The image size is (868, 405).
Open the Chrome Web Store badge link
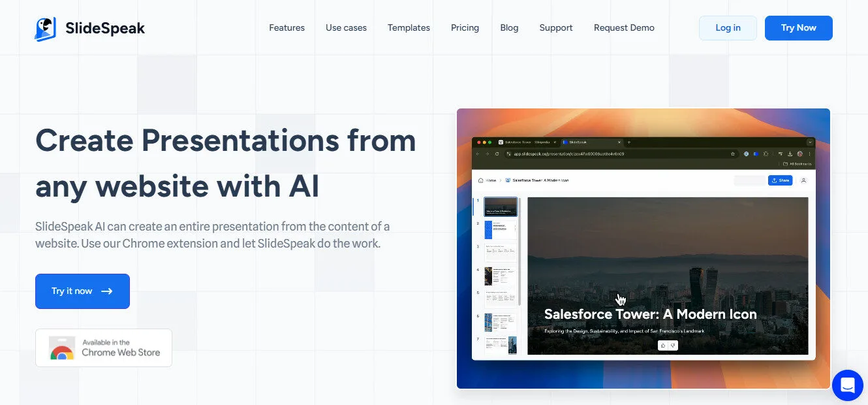104,348
